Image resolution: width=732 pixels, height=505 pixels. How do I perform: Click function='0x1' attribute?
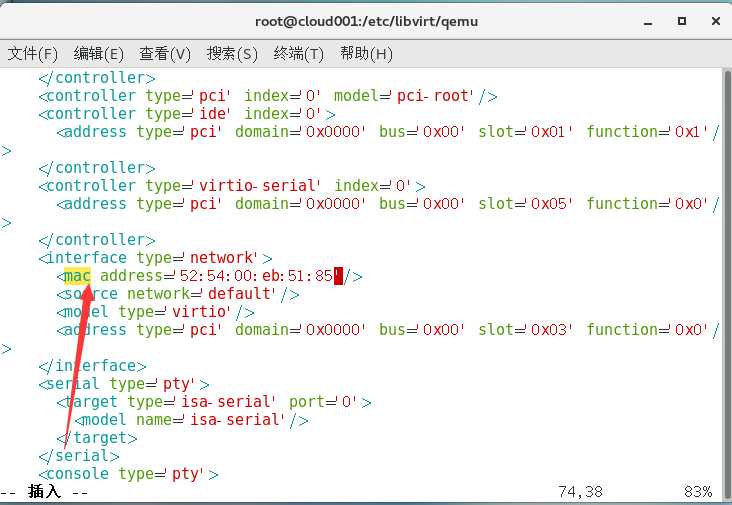(x=647, y=132)
